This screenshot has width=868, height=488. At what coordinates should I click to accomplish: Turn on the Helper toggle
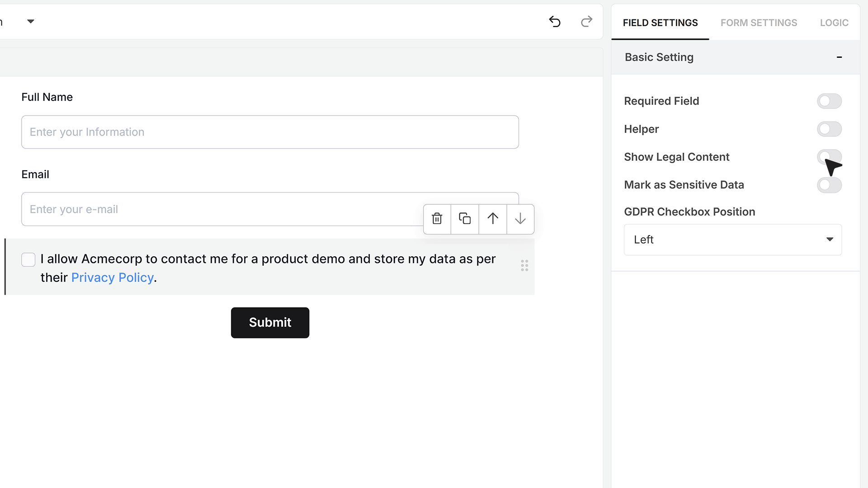pos(829,129)
